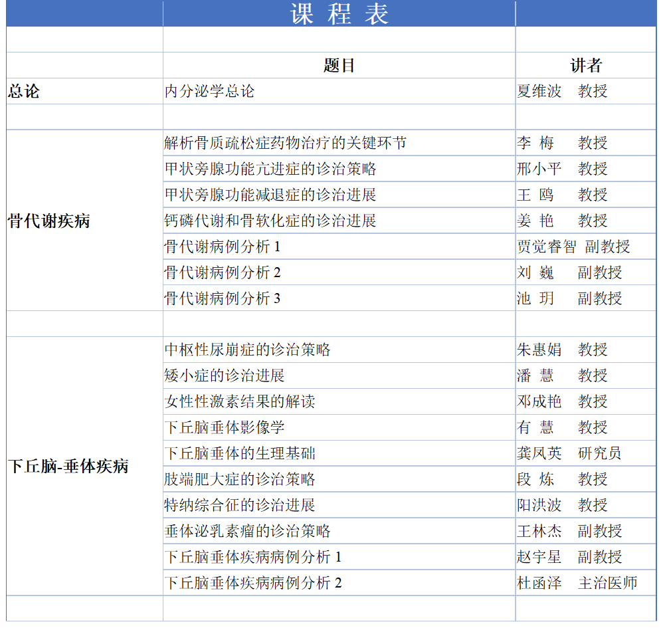The width and height of the screenshot is (663, 644).
Task: Select 甲状旁腺功能减退症的诊治进展 cell
Action: coord(339,195)
